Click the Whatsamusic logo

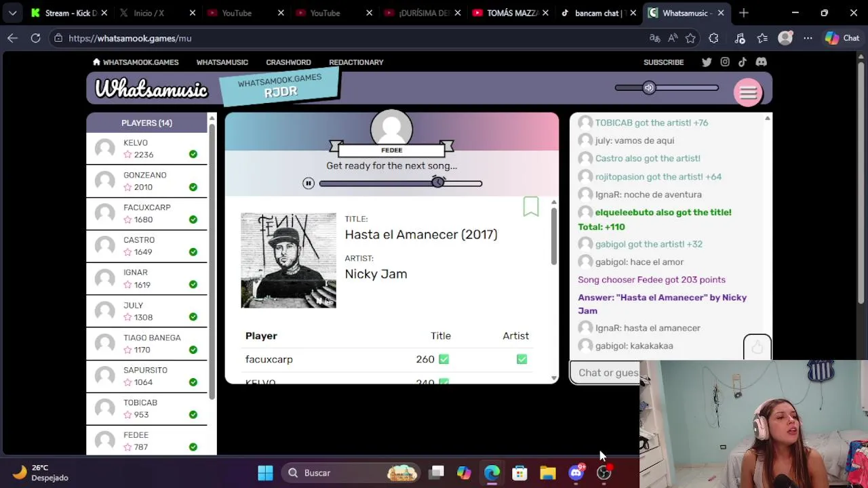[151, 89]
